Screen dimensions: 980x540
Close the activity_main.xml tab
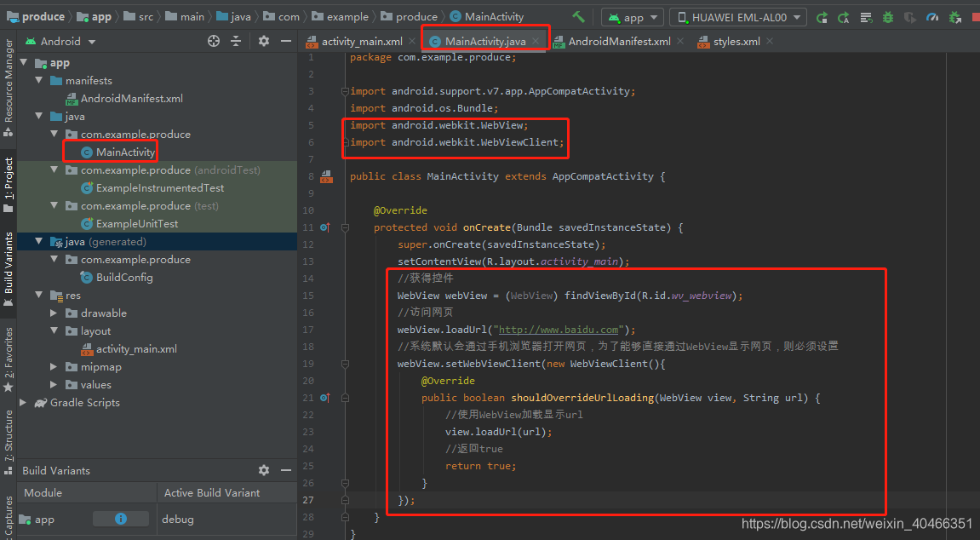click(412, 41)
